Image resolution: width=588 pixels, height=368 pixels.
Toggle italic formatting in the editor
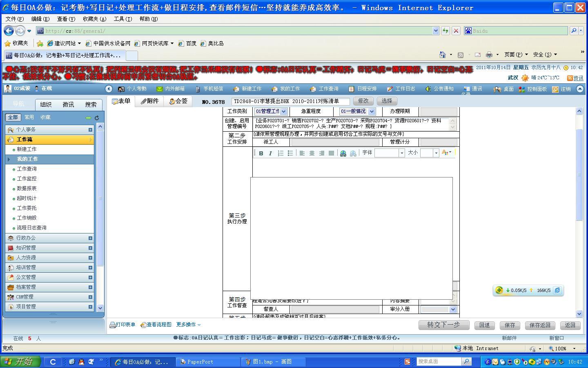click(270, 153)
